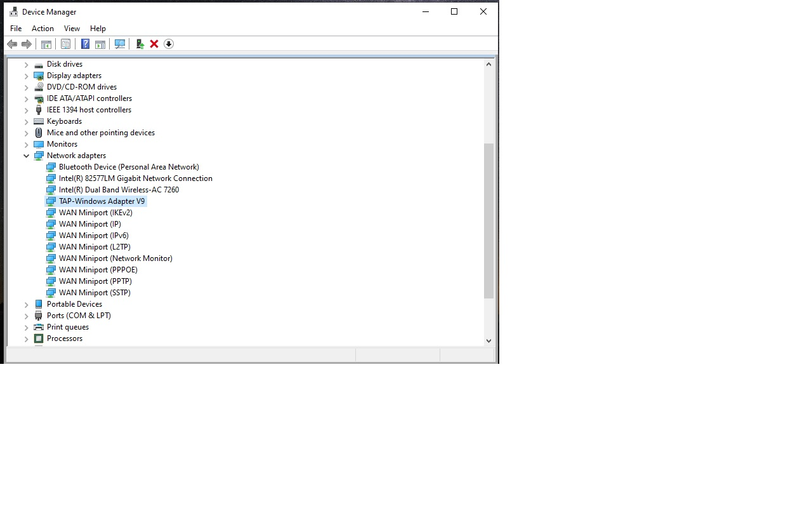Viewport: 812px width, 508px height.
Task: Expand the Print queues node
Action: (27, 327)
